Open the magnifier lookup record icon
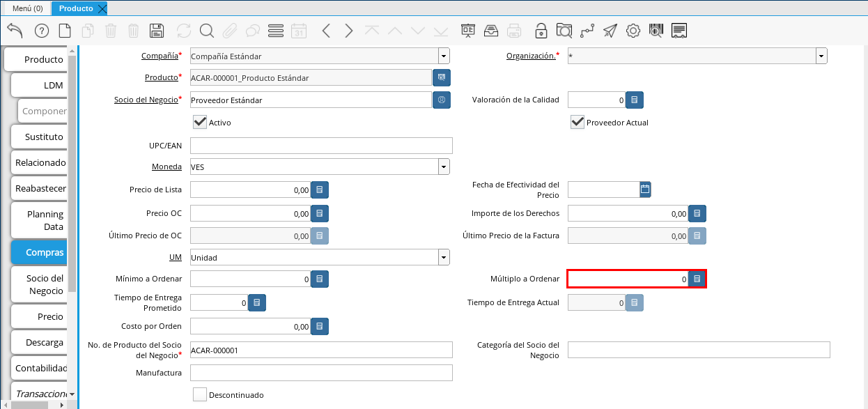 point(206,31)
